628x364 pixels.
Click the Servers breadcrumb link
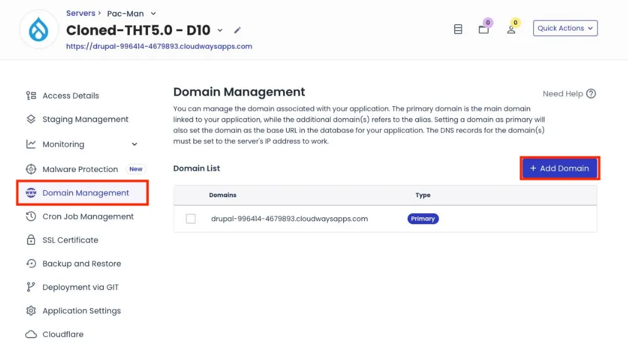click(x=80, y=13)
